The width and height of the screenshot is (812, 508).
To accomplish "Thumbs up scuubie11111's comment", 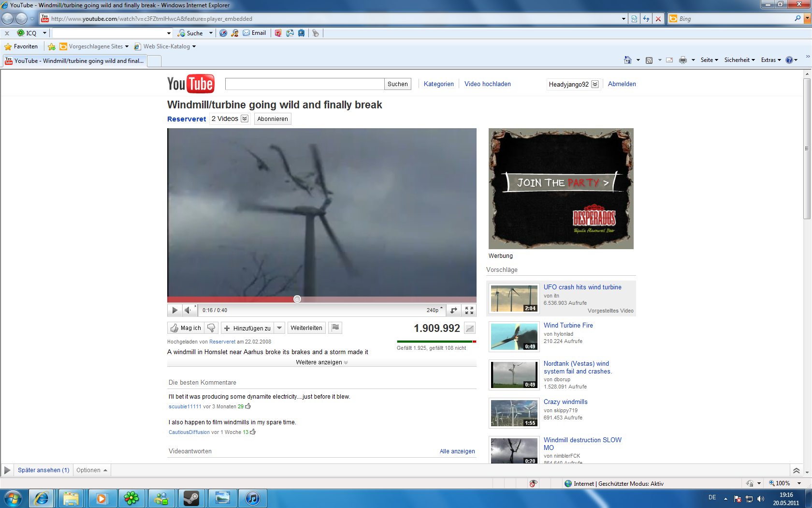I will pyautogui.click(x=248, y=406).
